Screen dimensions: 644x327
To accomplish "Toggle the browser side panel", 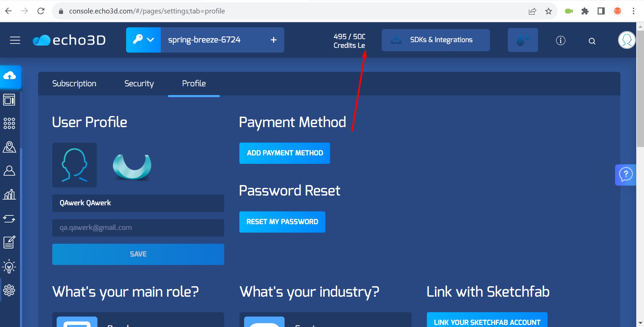I will tap(601, 11).
